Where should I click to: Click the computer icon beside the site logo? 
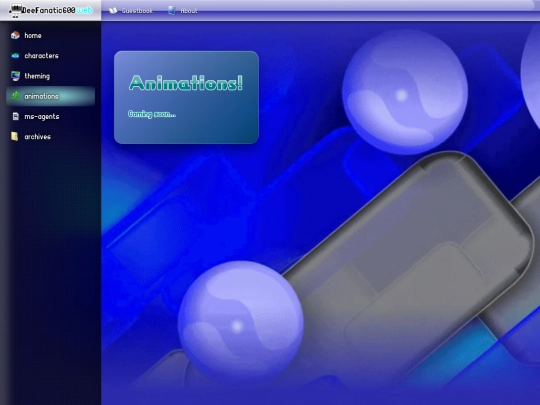(x=15, y=10)
